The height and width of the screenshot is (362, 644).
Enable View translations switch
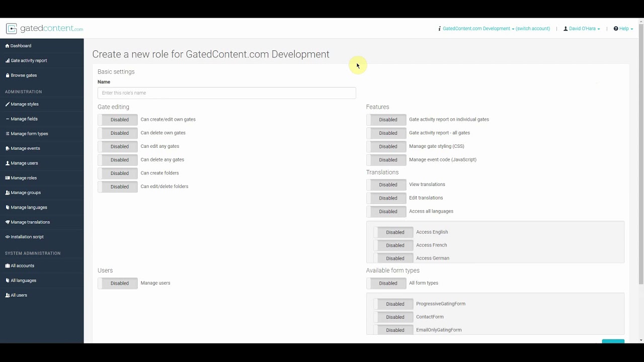(386, 185)
